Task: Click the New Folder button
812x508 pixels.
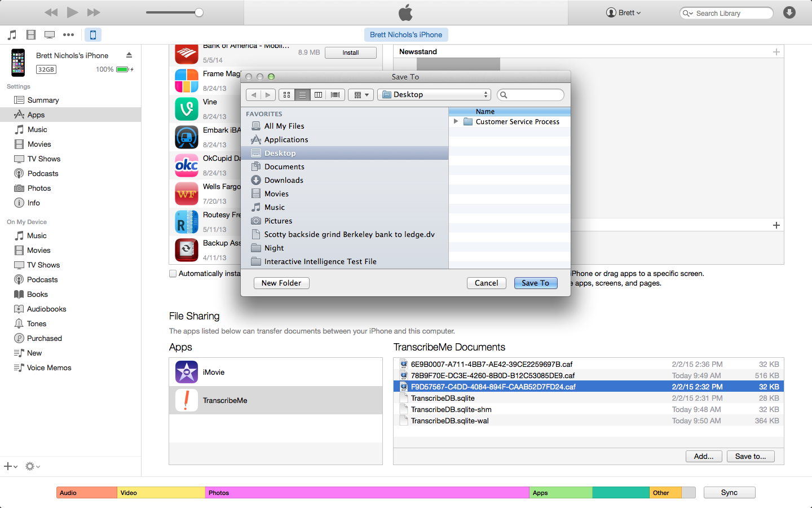Action: click(281, 283)
